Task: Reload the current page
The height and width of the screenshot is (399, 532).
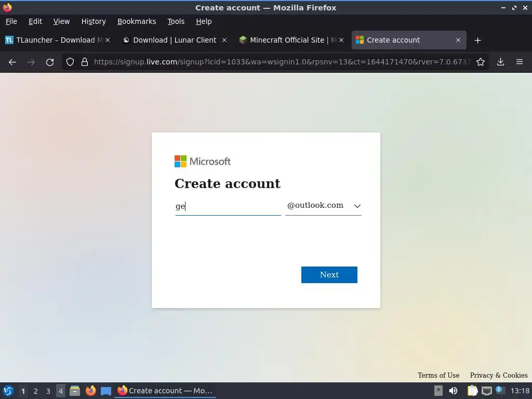Action: [50, 62]
